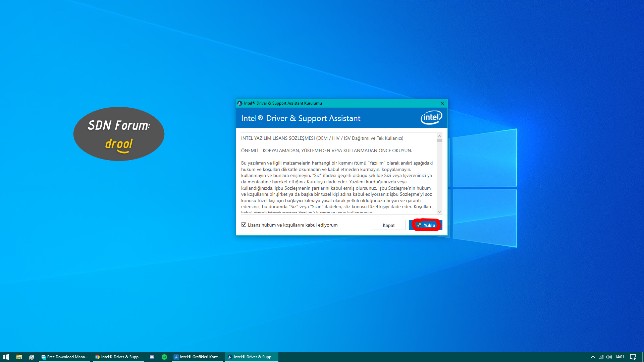Open File Explorer from the taskbar

[x=19, y=357]
